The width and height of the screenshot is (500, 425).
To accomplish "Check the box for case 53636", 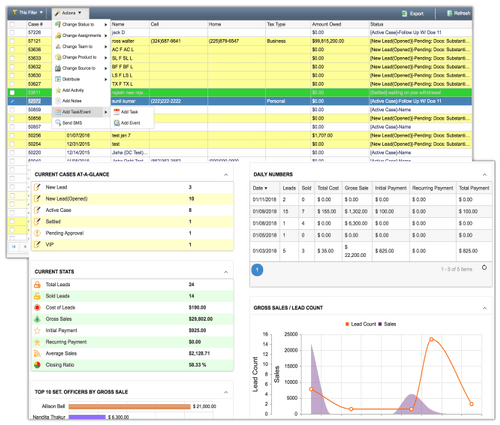I will coord(12,50).
